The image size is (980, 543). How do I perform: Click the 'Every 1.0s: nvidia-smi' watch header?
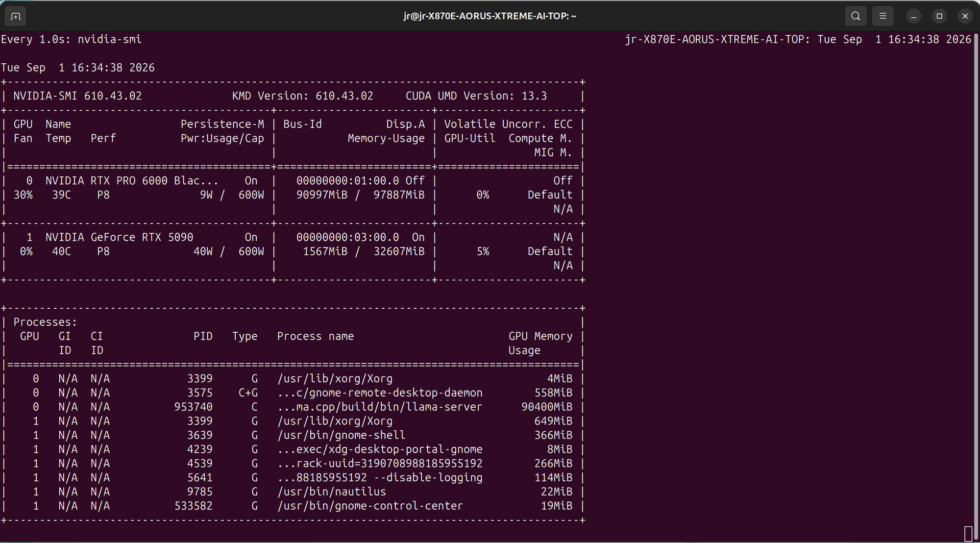(x=72, y=39)
